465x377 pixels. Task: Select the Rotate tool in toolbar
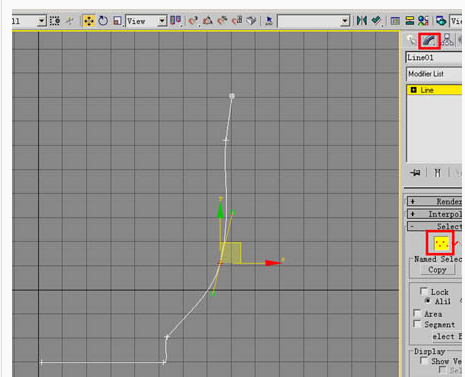click(103, 21)
